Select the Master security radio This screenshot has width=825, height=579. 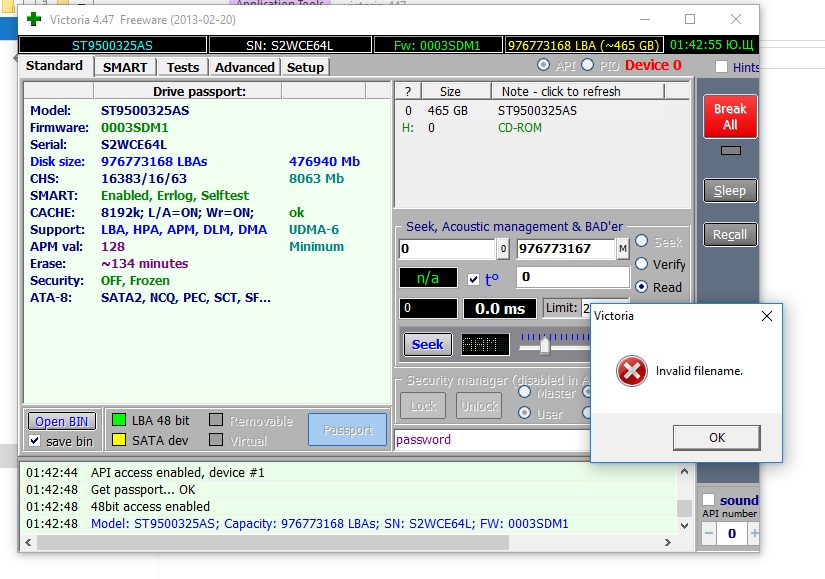(524, 392)
